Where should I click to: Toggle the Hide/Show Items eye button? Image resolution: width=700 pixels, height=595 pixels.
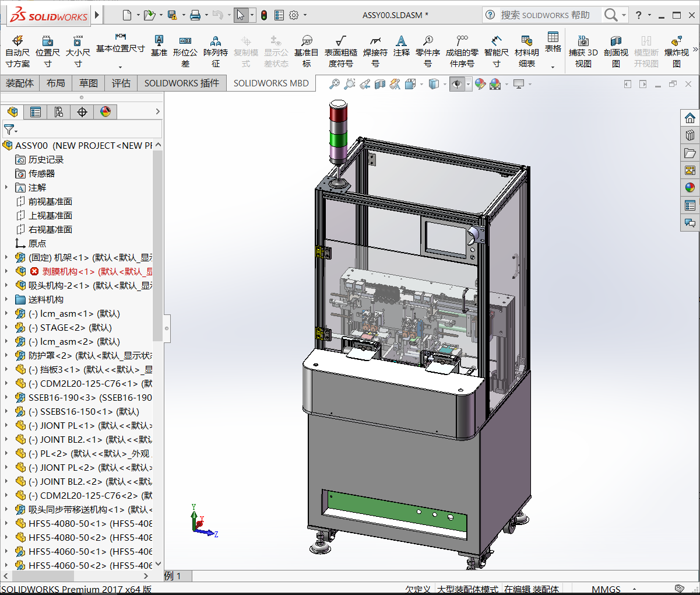458,83
